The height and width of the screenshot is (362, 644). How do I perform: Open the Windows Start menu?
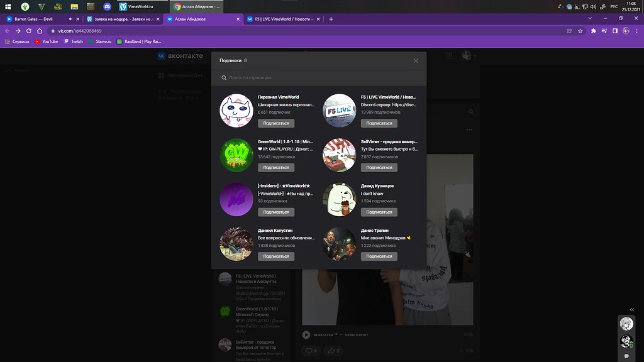pos(8,6)
